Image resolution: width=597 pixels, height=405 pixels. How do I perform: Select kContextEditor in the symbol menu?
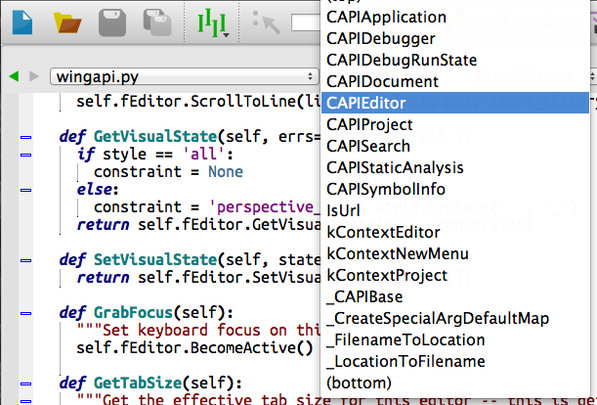tap(455, 233)
